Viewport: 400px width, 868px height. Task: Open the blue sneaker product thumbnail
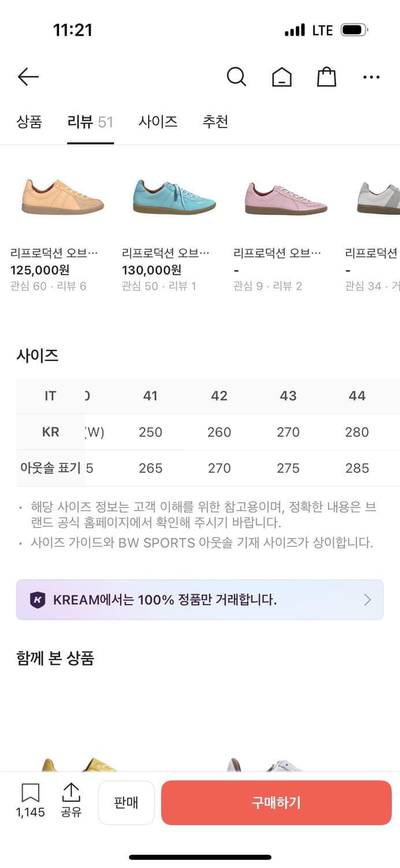[172, 196]
